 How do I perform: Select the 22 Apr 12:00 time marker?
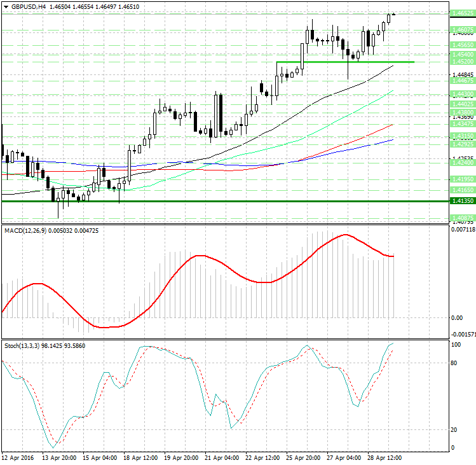262,458
